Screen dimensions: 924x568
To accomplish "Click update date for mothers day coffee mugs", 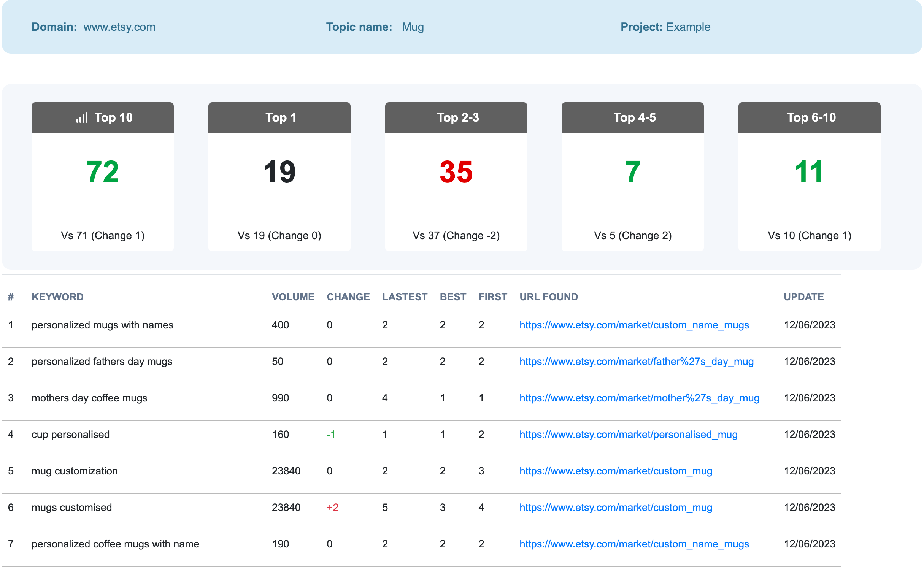I will pyautogui.click(x=810, y=398).
